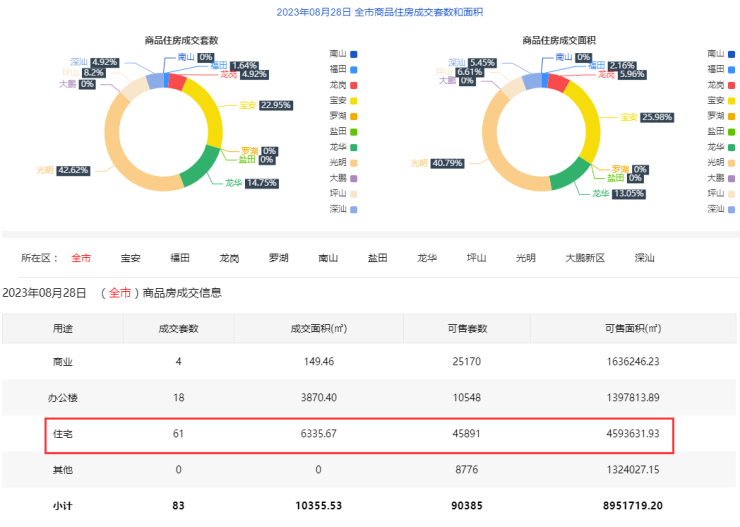Image resolution: width=740 pixels, height=527 pixels.
Task: Switch to the 宝安 district filter tab
Action: [x=130, y=258]
